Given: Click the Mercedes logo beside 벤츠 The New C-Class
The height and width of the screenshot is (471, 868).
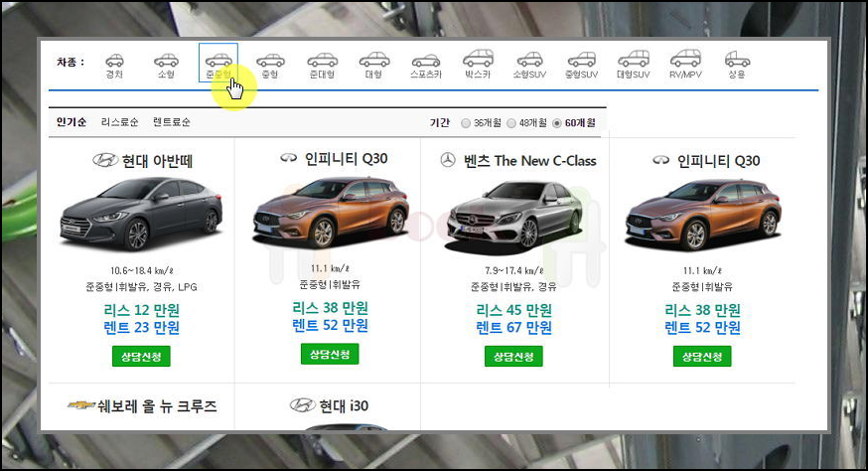Looking at the screenshot, I should pyautogui.click(x=448, y=160).
